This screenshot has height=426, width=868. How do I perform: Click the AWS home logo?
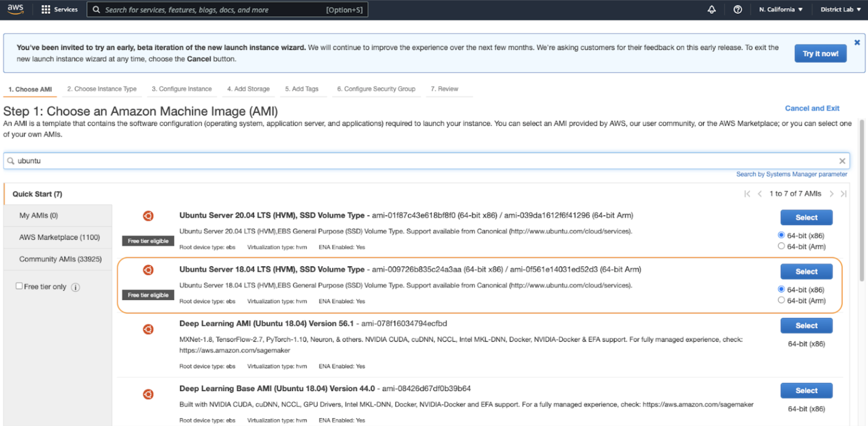[15, 9]
